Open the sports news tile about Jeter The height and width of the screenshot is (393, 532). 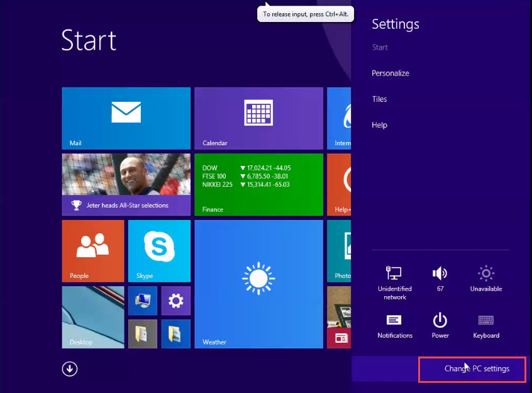pyautogui.click(x=126, y=185)
